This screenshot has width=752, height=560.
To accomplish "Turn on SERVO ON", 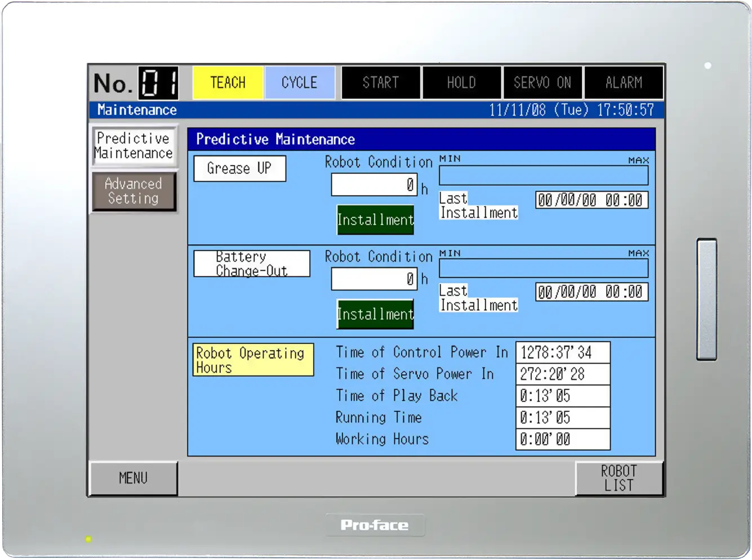I will click(542, 83).
